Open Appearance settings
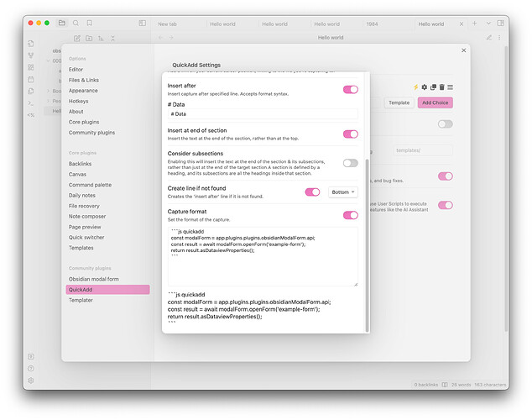The image size is (532, 420). pos(83,91)
